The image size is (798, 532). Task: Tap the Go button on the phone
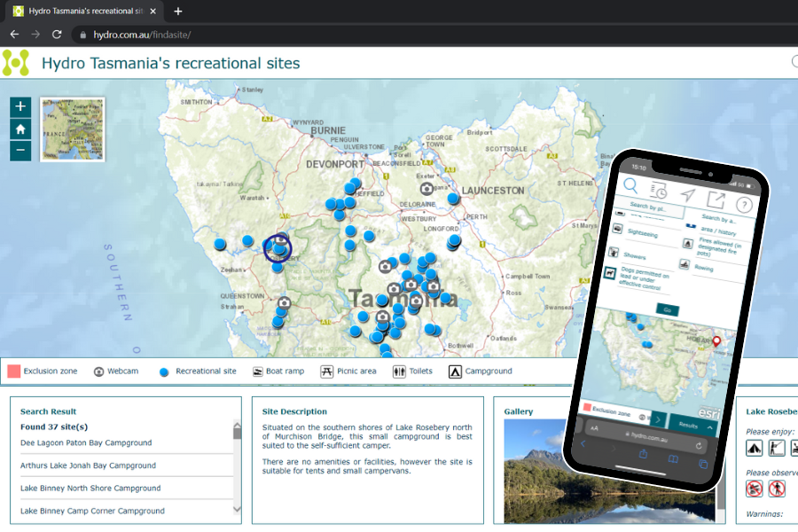coord(667,309)
